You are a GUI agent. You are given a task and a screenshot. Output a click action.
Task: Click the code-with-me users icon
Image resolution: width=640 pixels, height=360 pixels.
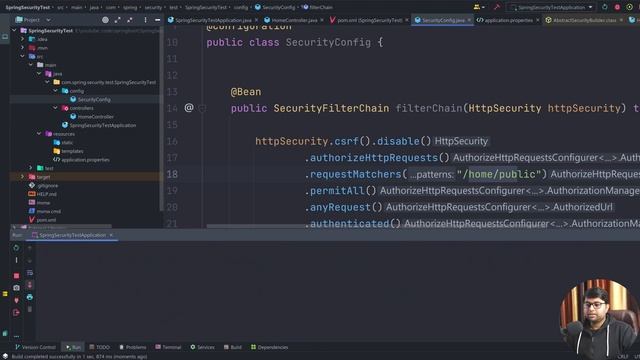(479, 7)
